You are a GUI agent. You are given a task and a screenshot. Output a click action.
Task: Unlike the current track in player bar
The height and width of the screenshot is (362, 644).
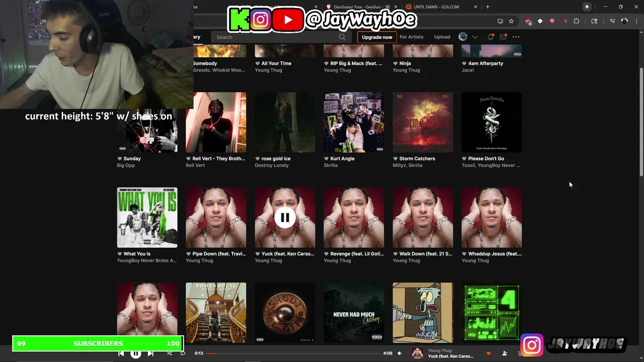pos(489,353)
